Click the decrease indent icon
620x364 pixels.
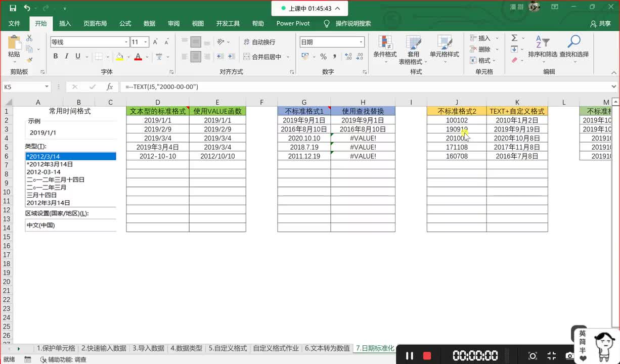pos(220,57)
